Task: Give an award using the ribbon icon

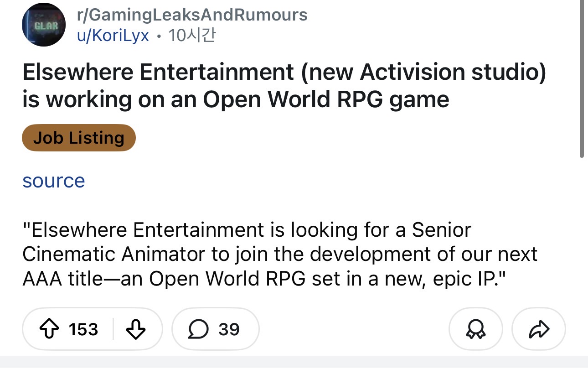Action: pos(476,329)
